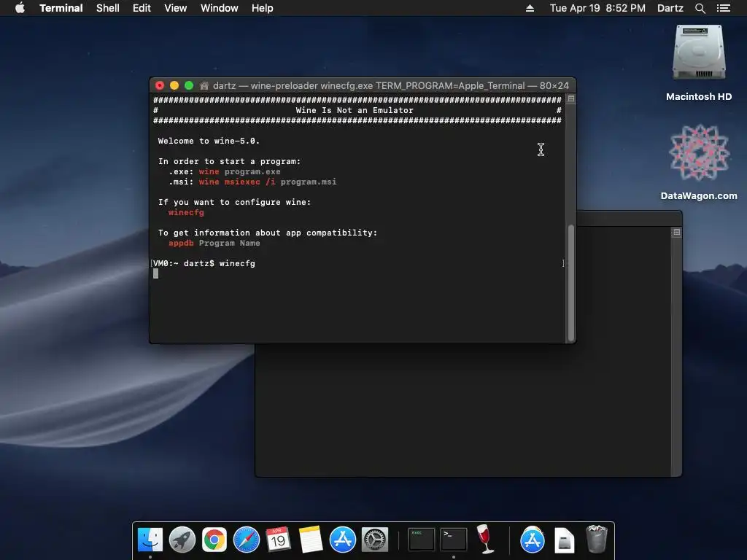The width and height of the screenshot is (747, 560).
Task: Open Notes in the dock
Action: click(311, 540)
